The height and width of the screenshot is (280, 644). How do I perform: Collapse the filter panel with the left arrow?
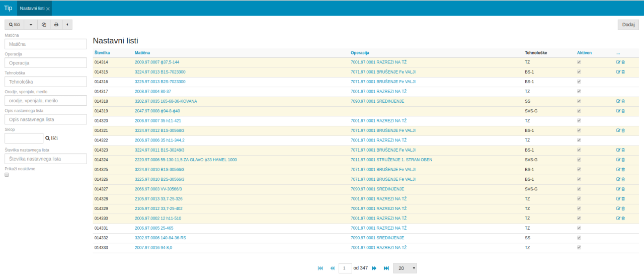pyautogui.click(x=67, y=25)
